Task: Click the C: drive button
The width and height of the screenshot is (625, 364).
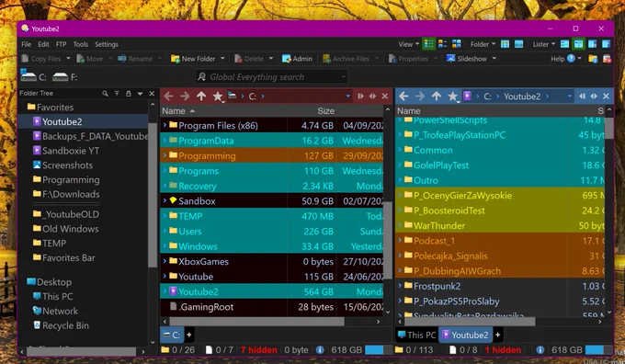Action: [33, 75]
